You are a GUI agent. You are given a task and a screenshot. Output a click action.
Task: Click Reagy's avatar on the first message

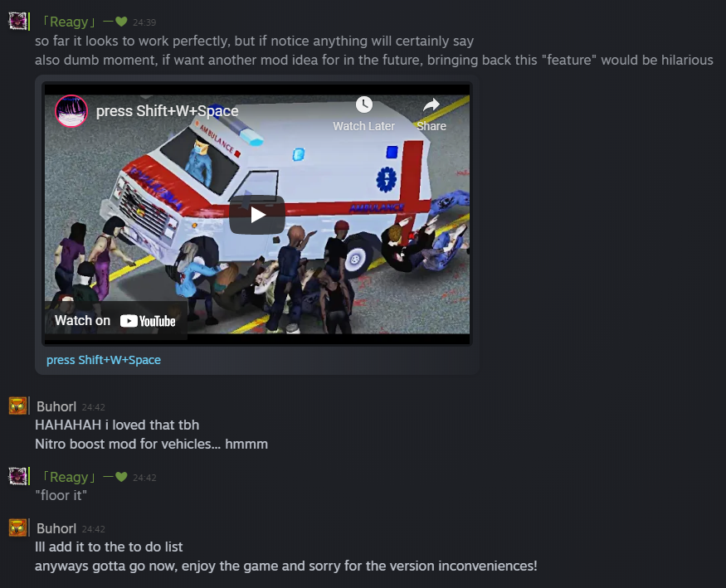tap(18, 22)
